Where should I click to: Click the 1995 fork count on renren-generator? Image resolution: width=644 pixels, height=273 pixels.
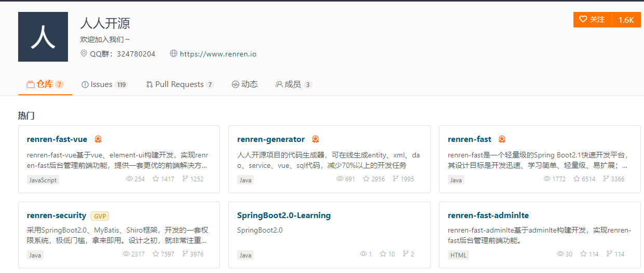tap(407, 179)
